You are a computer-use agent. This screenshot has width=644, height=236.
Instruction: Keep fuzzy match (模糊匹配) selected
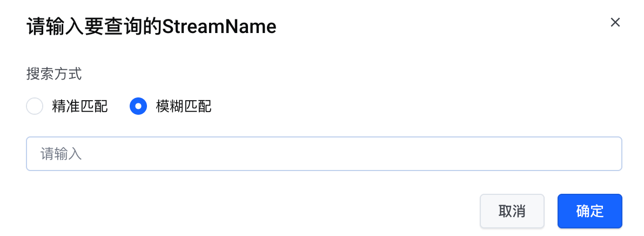coord(138,107)
